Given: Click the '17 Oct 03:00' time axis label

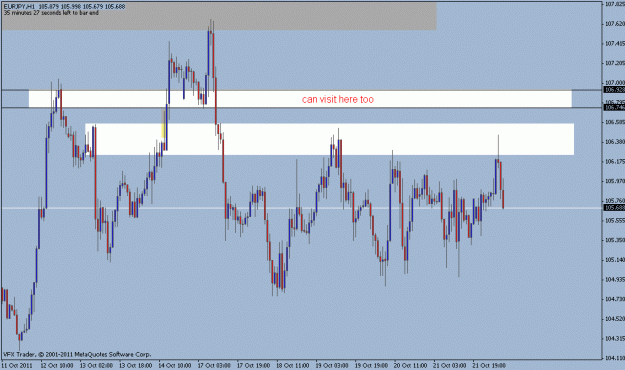Looking at the screenshot, I should pos(214,365).
